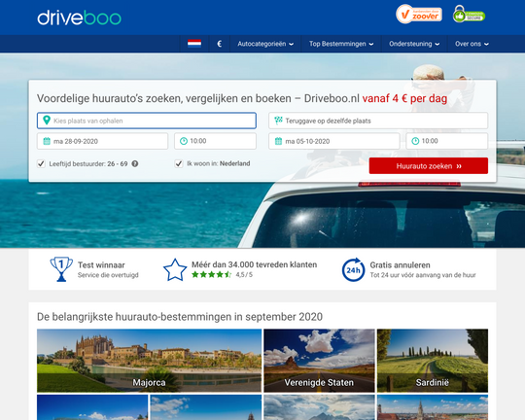Open the Zoover rating badge
Viewport: 525px width, 420px height.
419,14
